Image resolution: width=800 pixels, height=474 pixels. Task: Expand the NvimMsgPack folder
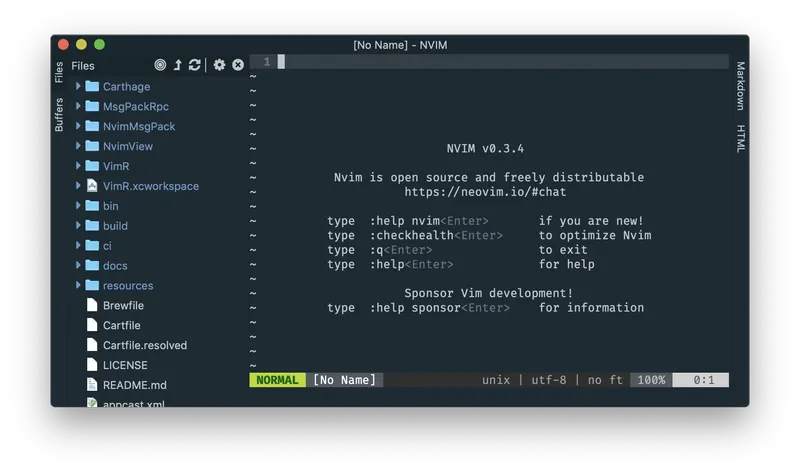[x=78, y=126]
